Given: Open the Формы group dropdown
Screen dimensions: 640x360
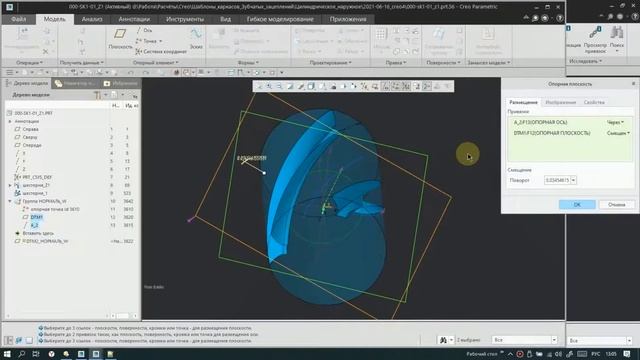Looking at the screenshot, I should coord(248,62).
